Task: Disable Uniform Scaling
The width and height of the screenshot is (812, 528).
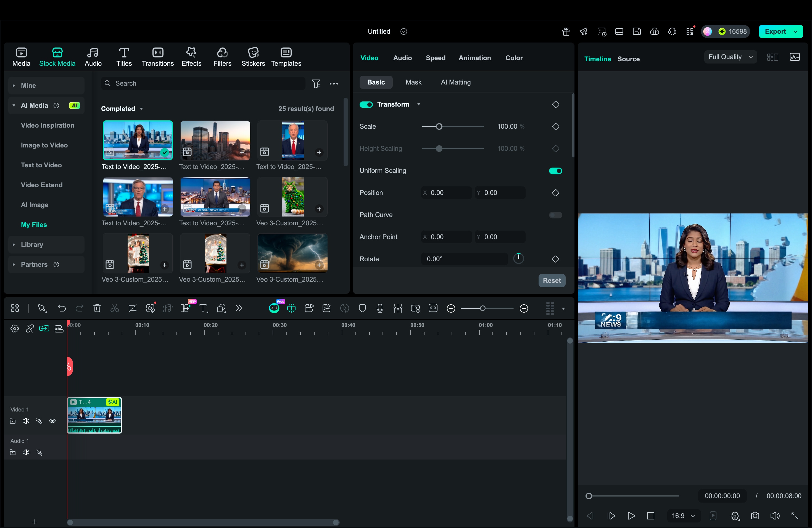Action: (555, 171)
